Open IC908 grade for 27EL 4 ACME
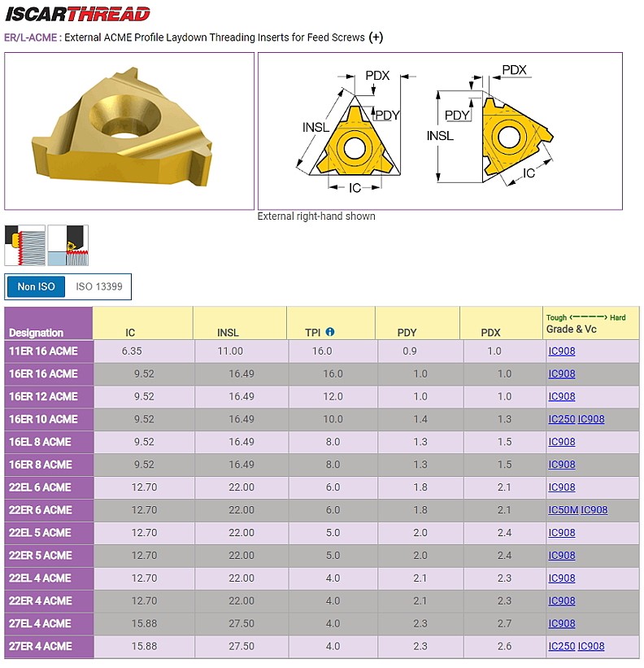Image resolution: width=644 pixels, height=668 pixels. [x=561, y=623]
